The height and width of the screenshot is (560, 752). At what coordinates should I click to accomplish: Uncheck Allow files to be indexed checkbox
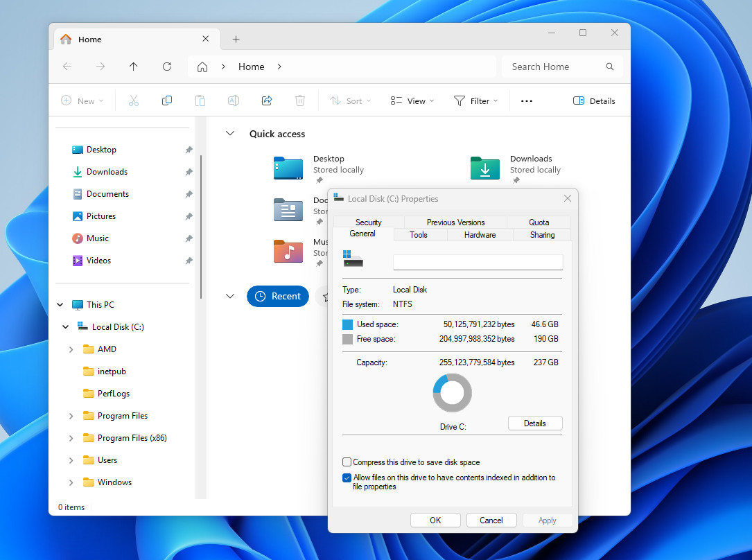tap(347, 478)
